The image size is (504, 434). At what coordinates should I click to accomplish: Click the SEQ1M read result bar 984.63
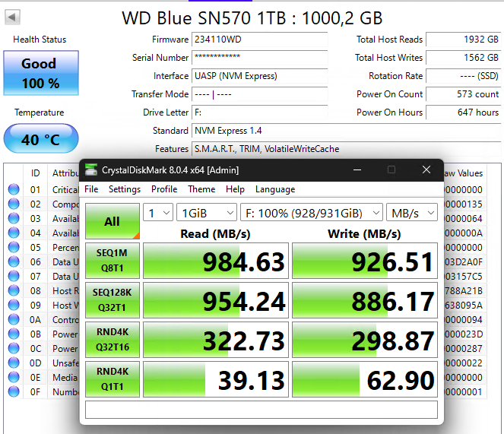coord(216,261)
